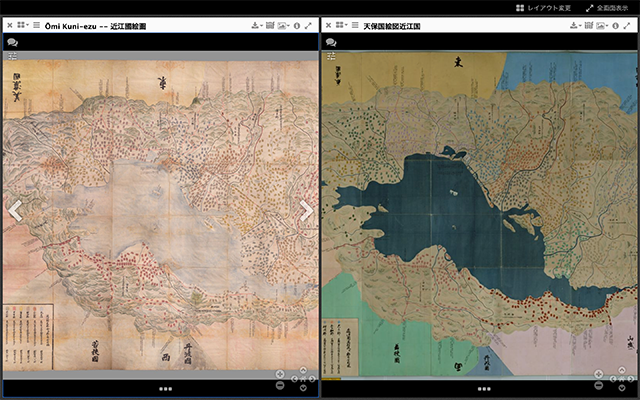Screen dimensions: 640x400
Task: Toggle annotations in 天保国絵図近江国 window
Action: click(x=331, y=42)
